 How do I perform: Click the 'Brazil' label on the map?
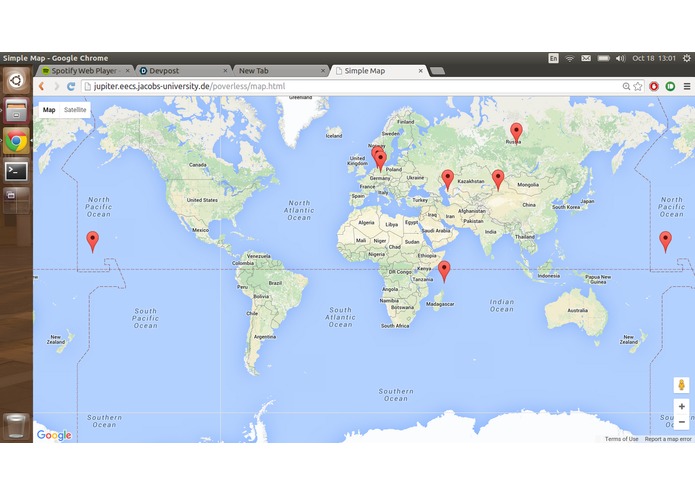275,283
